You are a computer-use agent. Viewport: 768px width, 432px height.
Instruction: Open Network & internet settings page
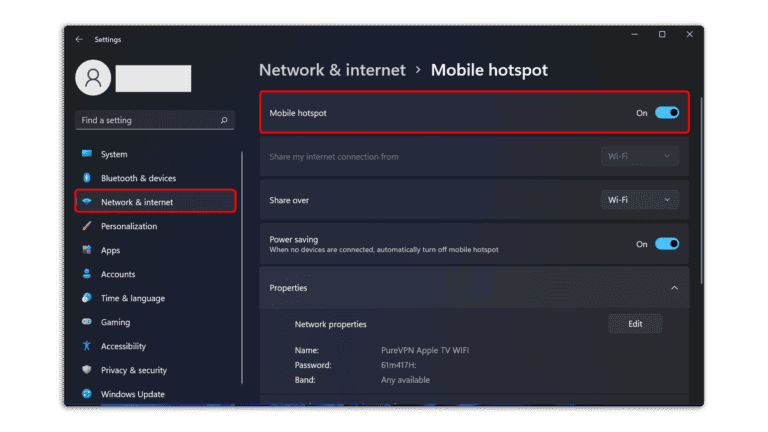click(137, 202)
